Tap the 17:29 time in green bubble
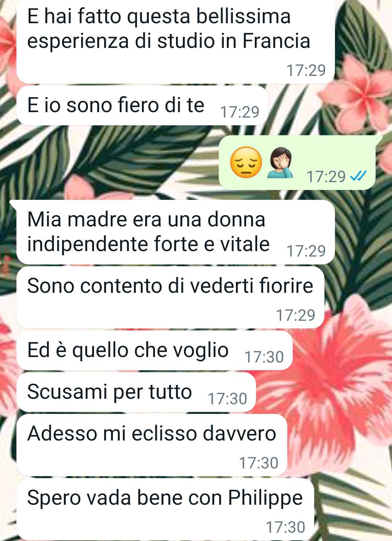The width and height of the screenshot is (392, 541). (326, 177)
